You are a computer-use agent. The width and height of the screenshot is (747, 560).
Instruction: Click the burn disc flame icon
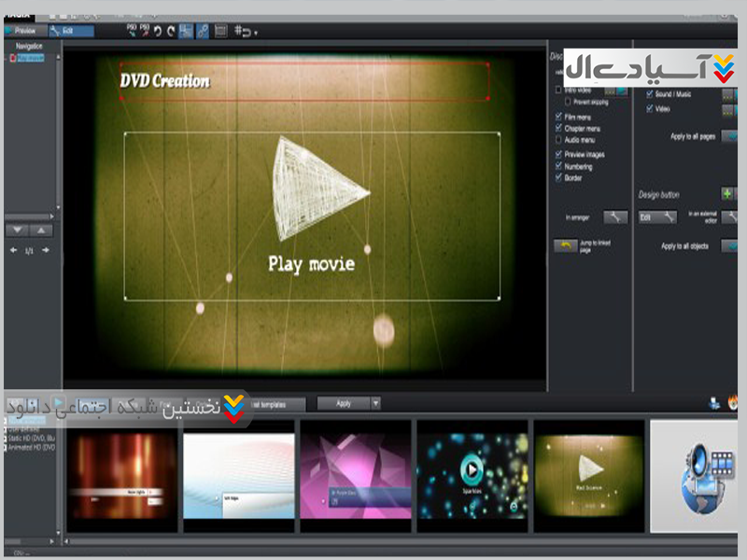(x=733, y=403)
